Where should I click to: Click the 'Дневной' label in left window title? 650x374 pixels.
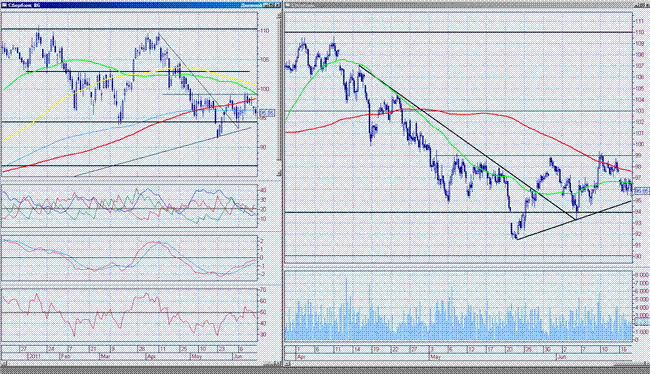(x=252, y=5)
